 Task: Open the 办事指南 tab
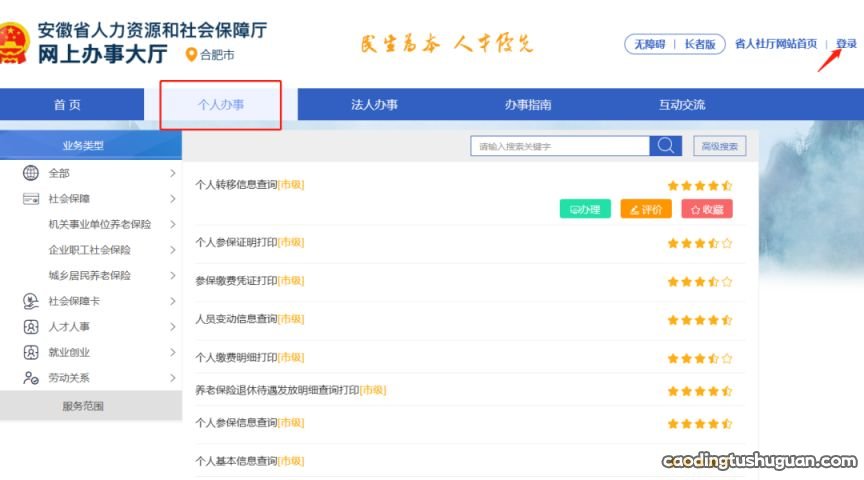click(528, 105)
